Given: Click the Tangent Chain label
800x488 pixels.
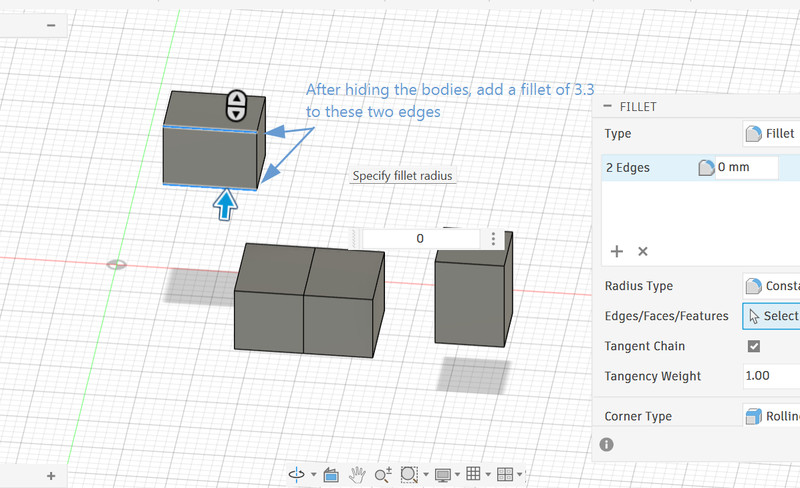Looking at the screenshot, I should pyautogui.click(x=644, y=346).
